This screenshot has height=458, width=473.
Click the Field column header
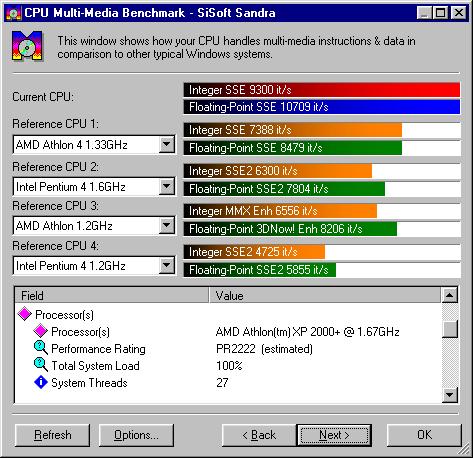112,295
